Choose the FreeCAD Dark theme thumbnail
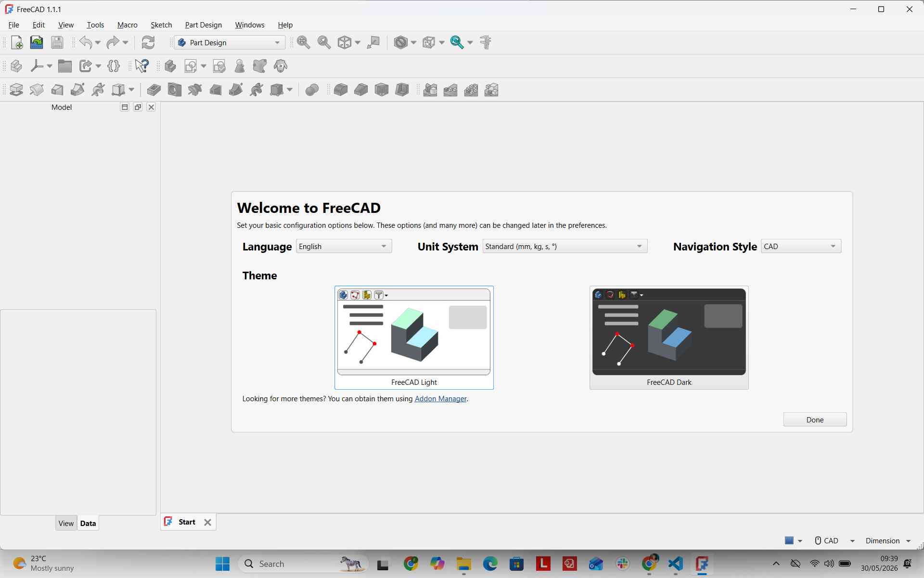 [669, 337]
